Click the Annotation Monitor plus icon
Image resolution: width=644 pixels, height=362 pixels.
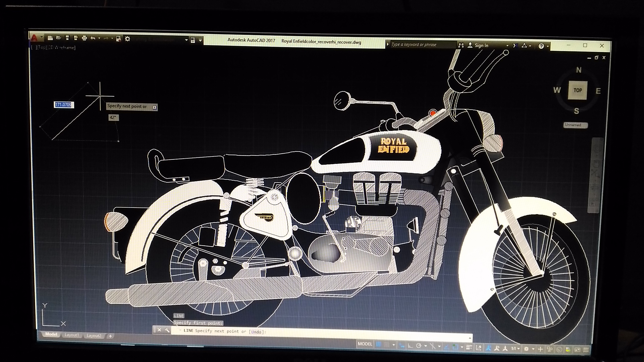[x=540, y=349]
